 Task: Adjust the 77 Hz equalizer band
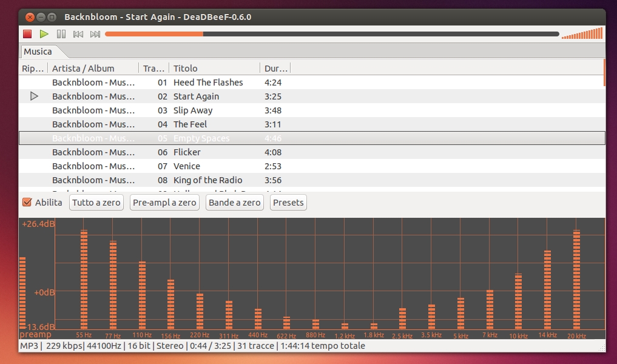coord(113,285)
